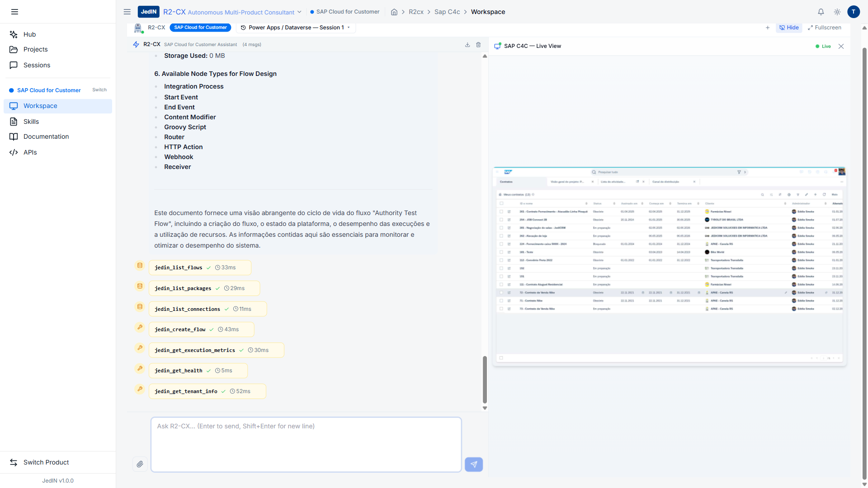Viewport: 868px width, 488px height.
Task: Delete chat using the trash icon
Action: [x=478, y=45]
